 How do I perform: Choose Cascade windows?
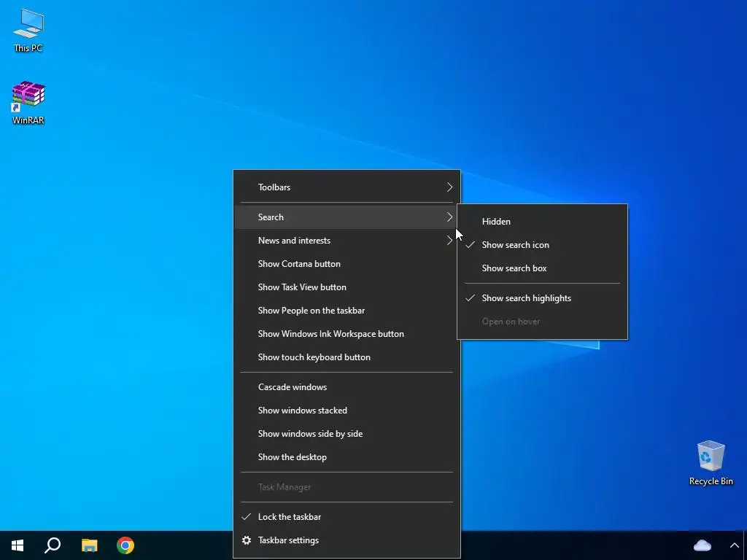pyautogui.click(x=347, y=387)
